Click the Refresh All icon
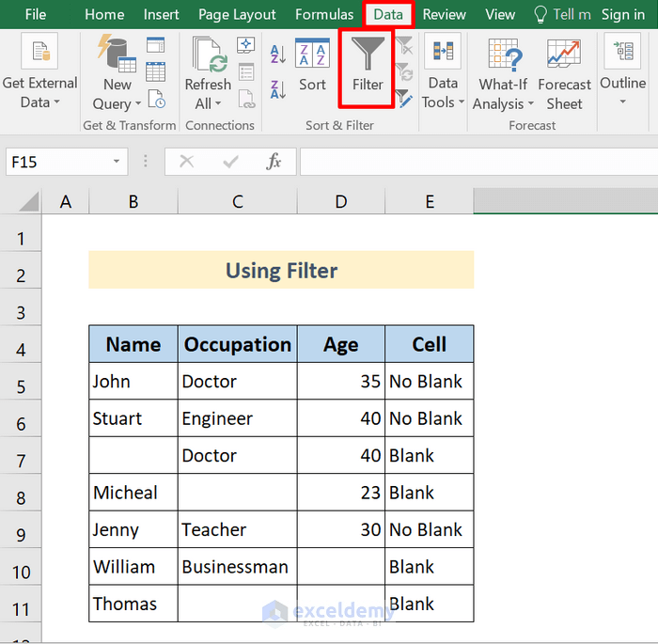 coord(210,55)
